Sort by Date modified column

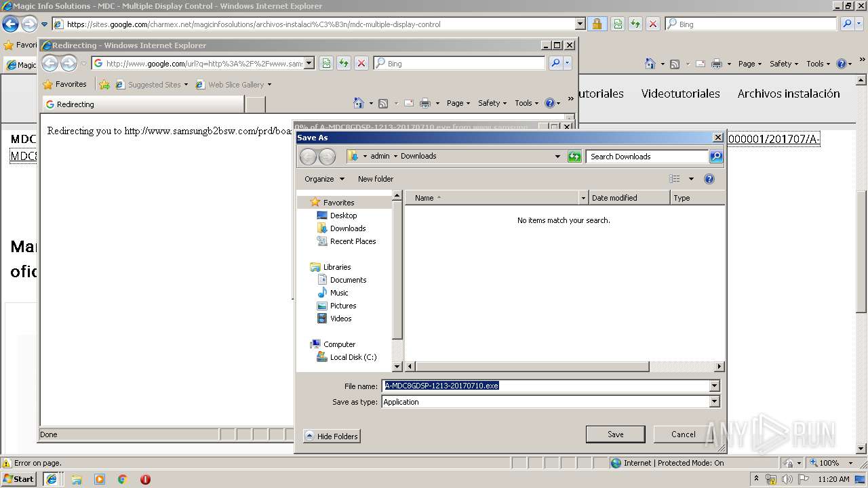(629, 198)
